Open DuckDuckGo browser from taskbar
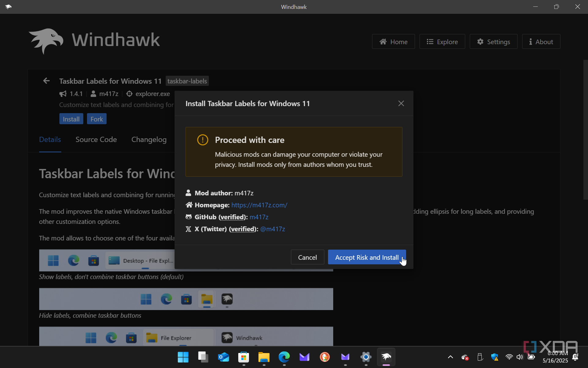 (325, 357)
